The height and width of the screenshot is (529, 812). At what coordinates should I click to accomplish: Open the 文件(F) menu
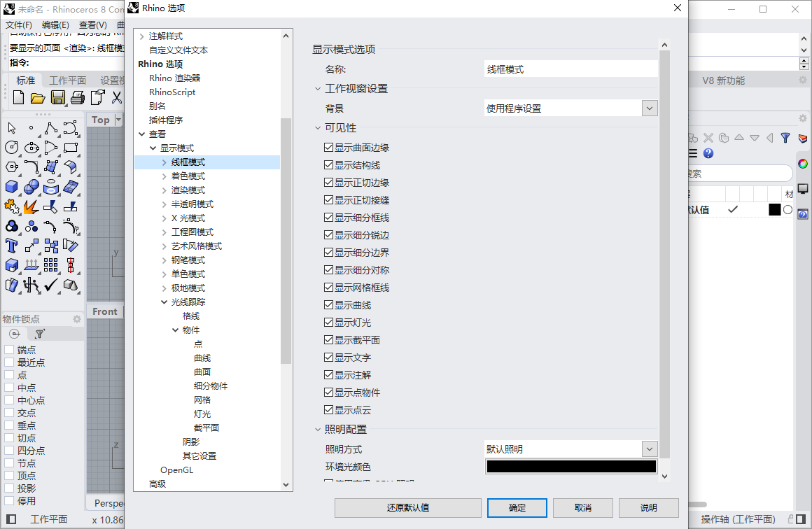19,25
